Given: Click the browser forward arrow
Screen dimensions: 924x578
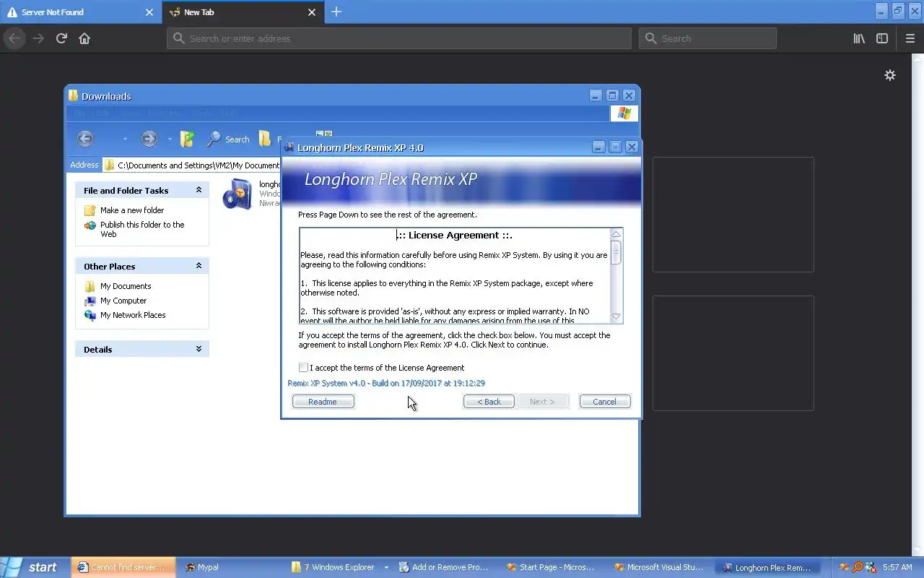Looking at the screenshot, I should pos(38,38).
